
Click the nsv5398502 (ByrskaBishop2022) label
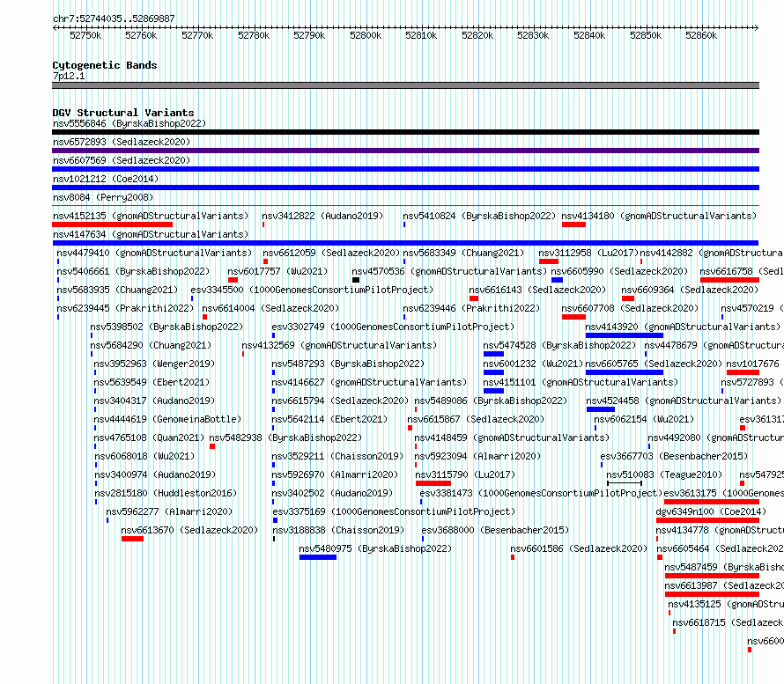click(166, 327)
